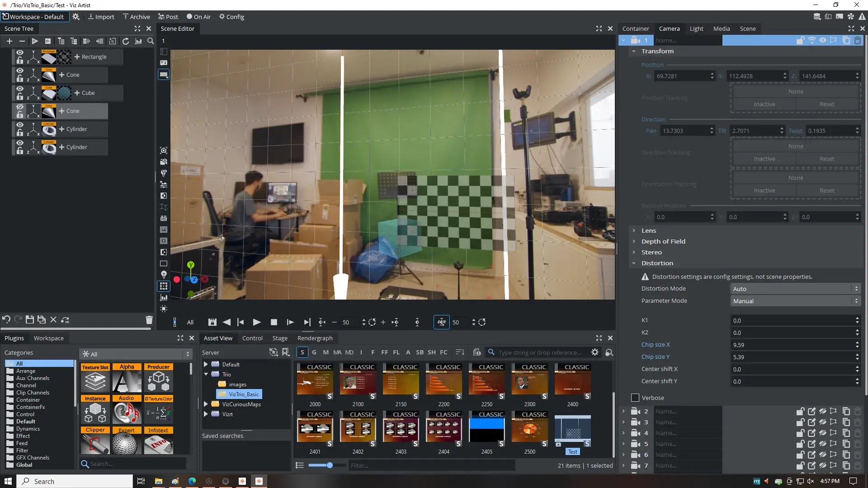Toggle visibility of the Cube container

[20, 89]
